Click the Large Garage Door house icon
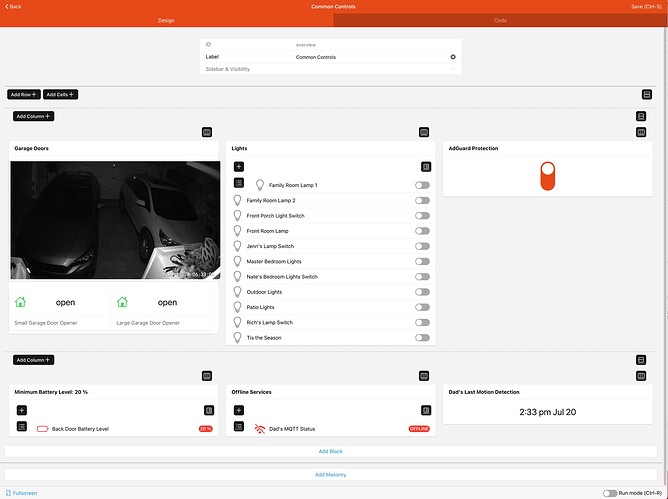Image resolution: width=668 pixels, height=499 pixels. (x=122, y=302)
